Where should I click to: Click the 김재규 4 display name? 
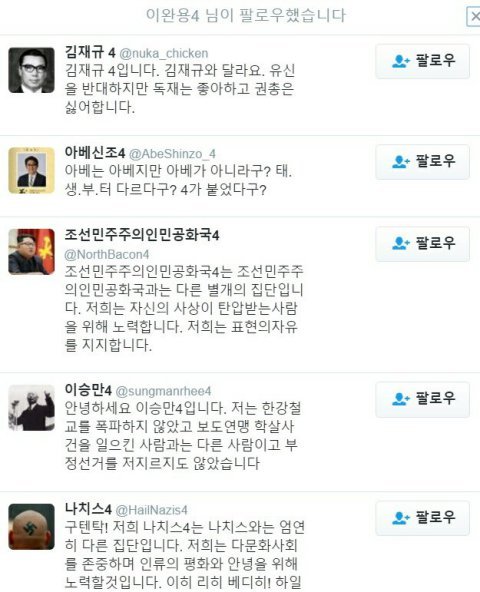click(90, 52)
